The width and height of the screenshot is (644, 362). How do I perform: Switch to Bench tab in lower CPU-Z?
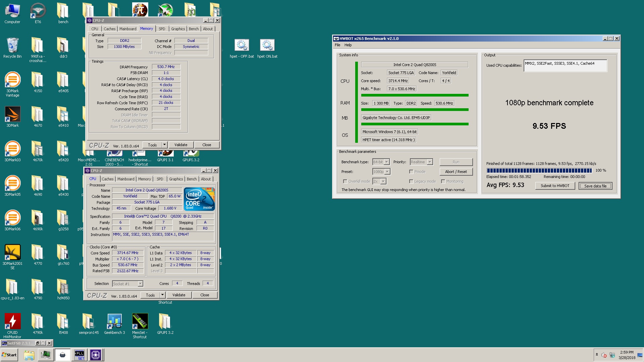[x=192, y=179]
